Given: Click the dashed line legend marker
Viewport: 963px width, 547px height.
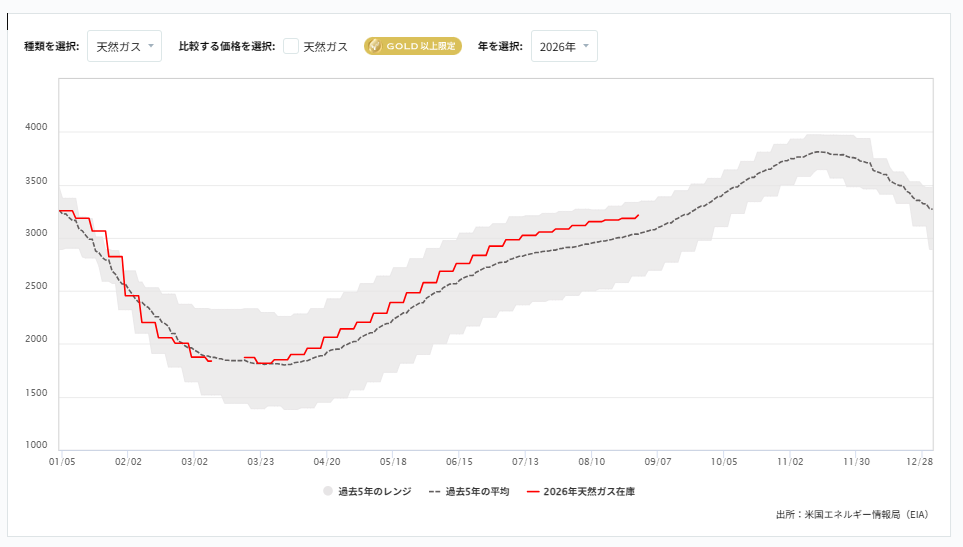Looking at the screenshot, I should (435, 492).
